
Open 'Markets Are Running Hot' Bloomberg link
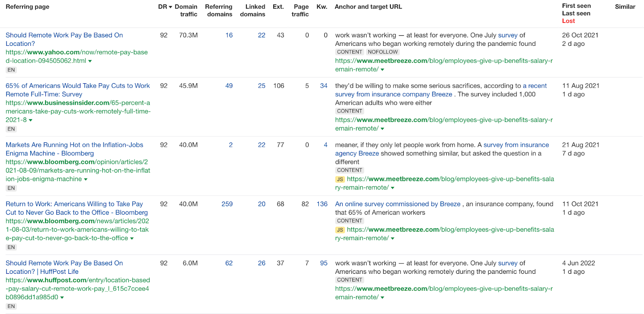coord(74,149)
